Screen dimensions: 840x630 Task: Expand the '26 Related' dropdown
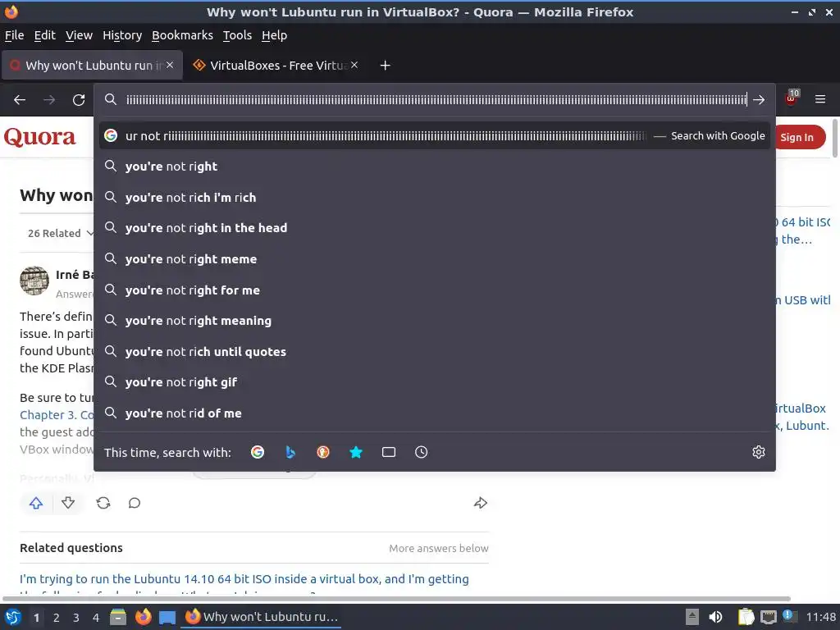tap(60, 234)
